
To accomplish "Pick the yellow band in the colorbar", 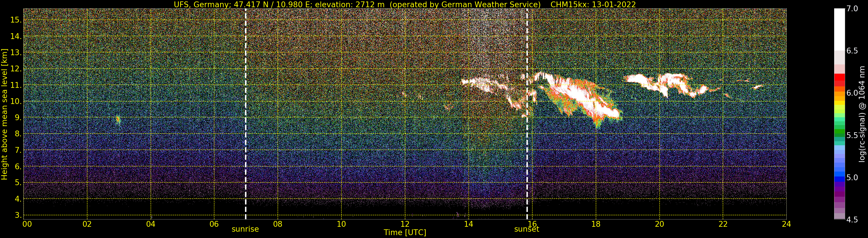I will click(839, 103).
